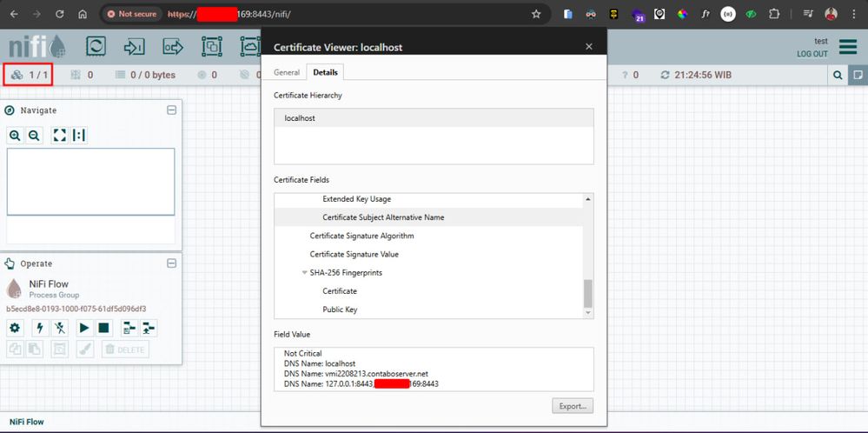The width and height of the screenshot is (868, 433).
Task: Click the Actual size icon in Navigate
Action: pos(78,135)
